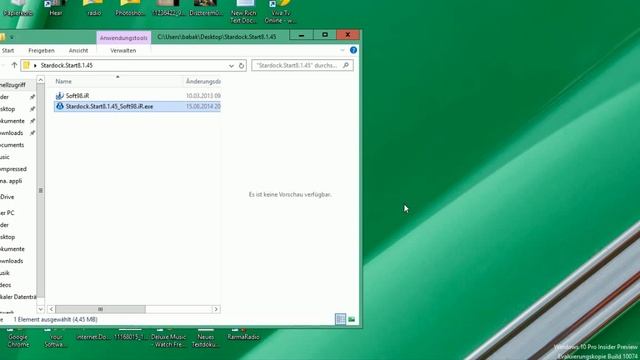Viewport: 640px width, 360px height.
Task: Click file list horizontal scroll right arrow
Action: pyautogui.click(x=216, y=309)
